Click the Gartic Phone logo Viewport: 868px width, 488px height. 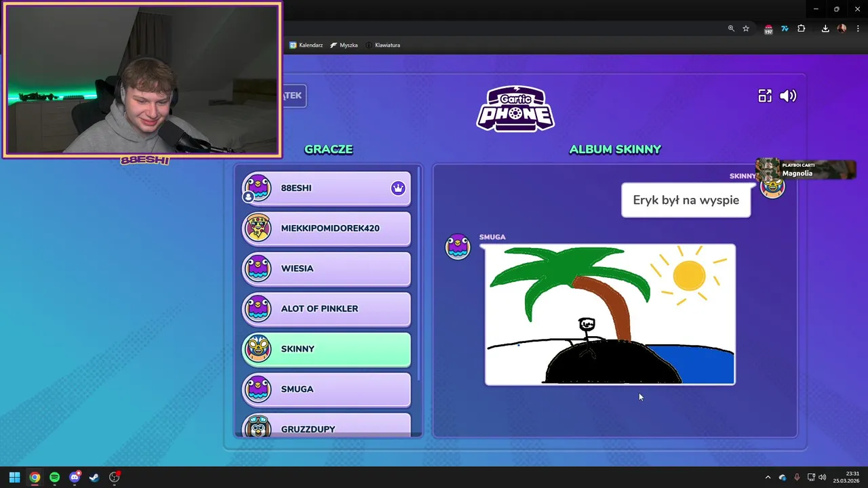tap(515, 108)
